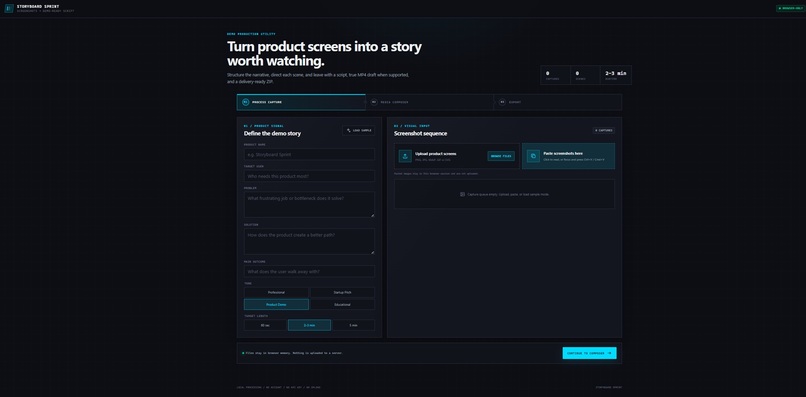Set target length to 5 min
806x397 pixels.
tap(354, 325)
